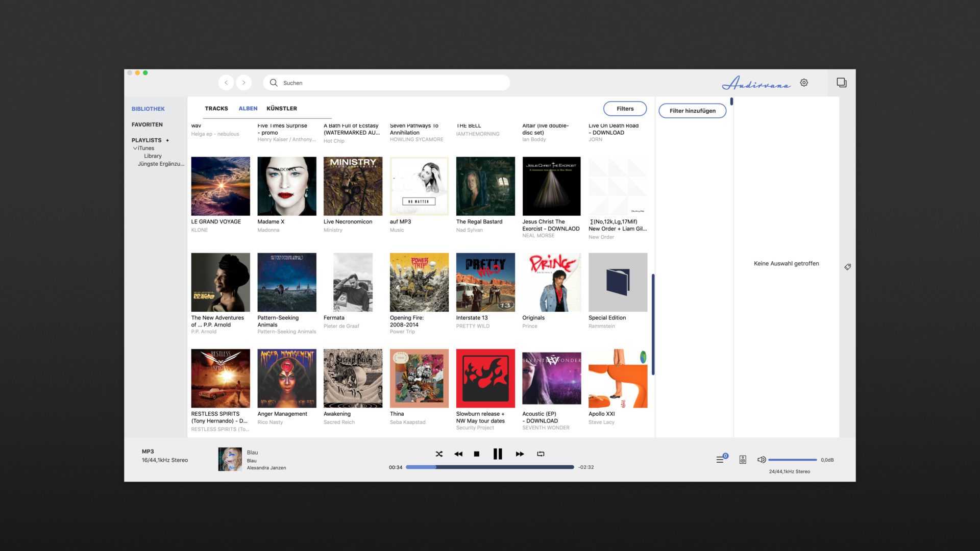Viewport: 980px width, 551px height.
Task: Open Jüngste Ergänz… playlist entry
Action: click(161, 163)
